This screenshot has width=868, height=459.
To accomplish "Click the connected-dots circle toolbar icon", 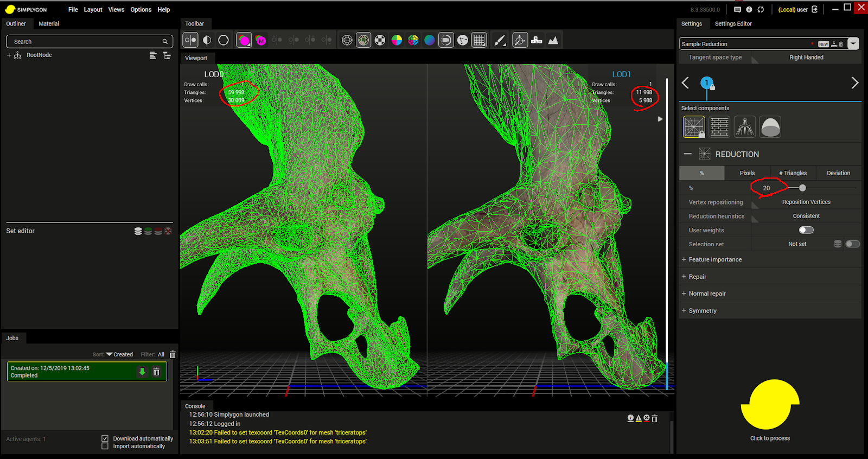I will click(x=463, y=40).
